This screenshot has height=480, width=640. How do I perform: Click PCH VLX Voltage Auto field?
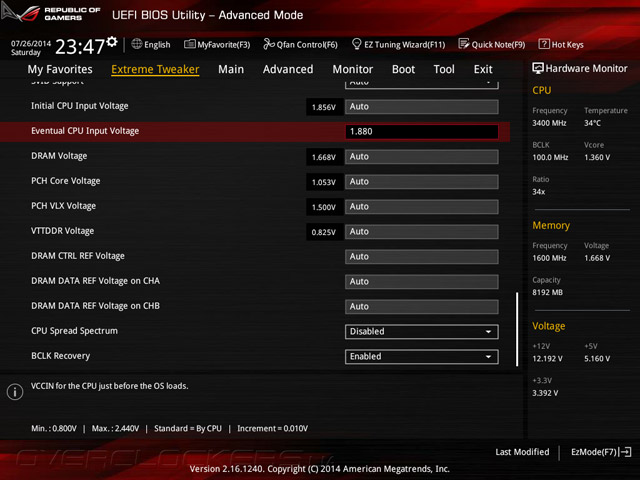(422, 207)
